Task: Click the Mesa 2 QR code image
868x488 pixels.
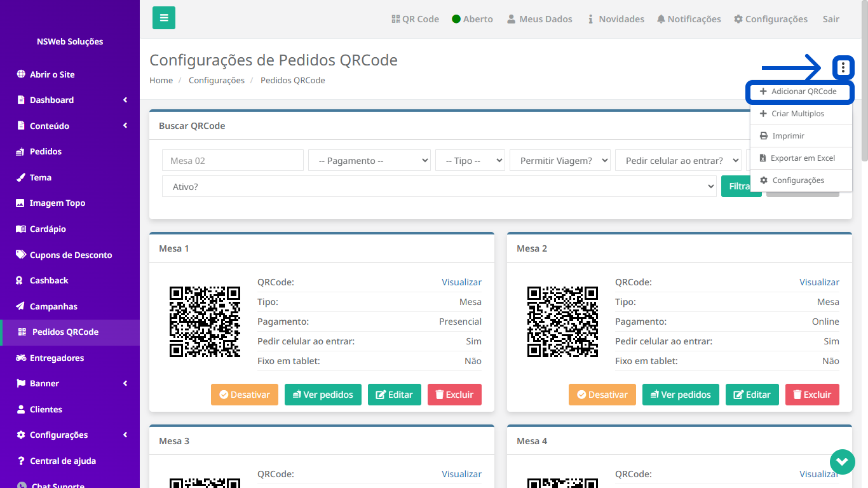Action: point(562,322)
